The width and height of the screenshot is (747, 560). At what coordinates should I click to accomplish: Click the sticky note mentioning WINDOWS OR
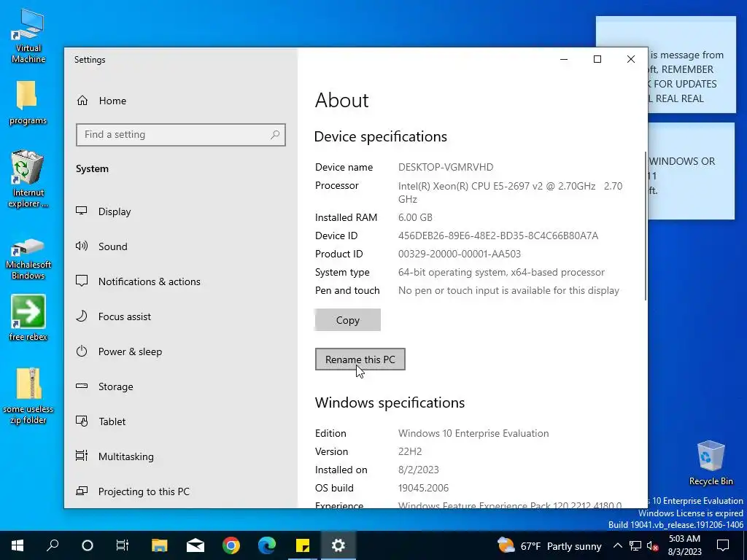(692, 171)
